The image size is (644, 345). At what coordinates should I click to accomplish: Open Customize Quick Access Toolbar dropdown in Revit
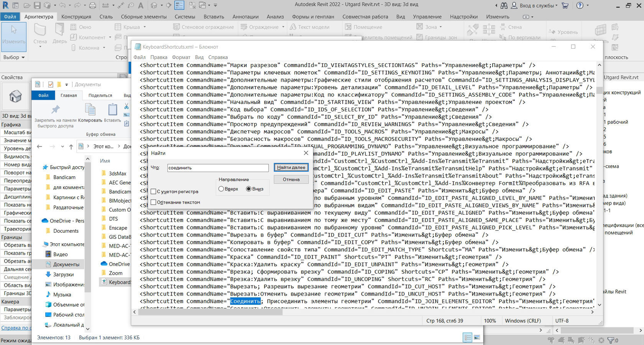click(x=215, y=5)
